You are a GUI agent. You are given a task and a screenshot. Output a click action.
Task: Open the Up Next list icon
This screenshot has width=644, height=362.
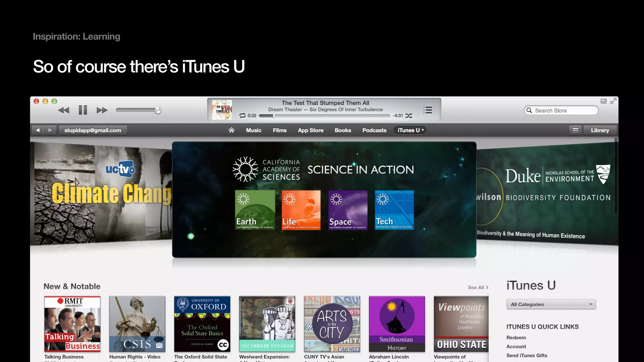pos(428,110)
